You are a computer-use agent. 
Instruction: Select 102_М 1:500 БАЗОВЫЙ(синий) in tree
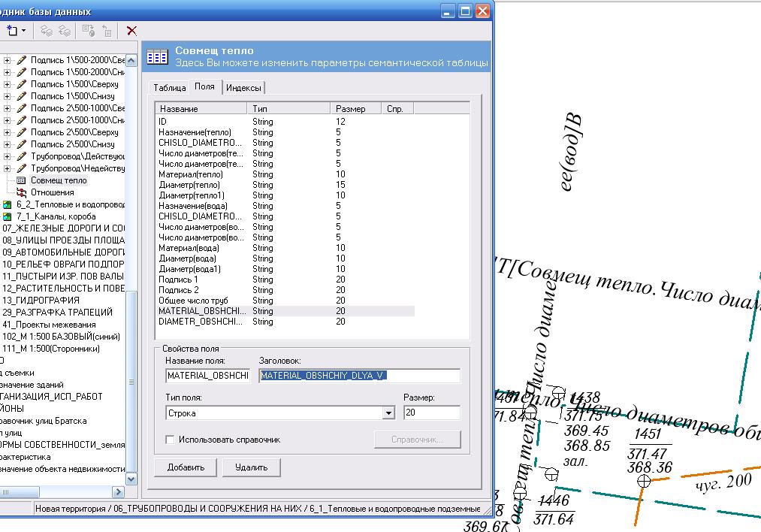pos(61,337)
